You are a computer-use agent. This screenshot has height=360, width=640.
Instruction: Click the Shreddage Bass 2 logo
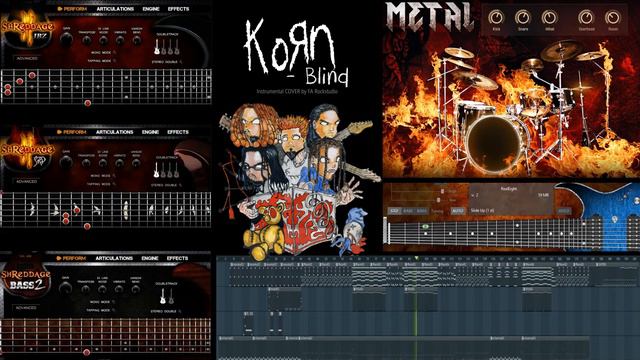point(25,280)
